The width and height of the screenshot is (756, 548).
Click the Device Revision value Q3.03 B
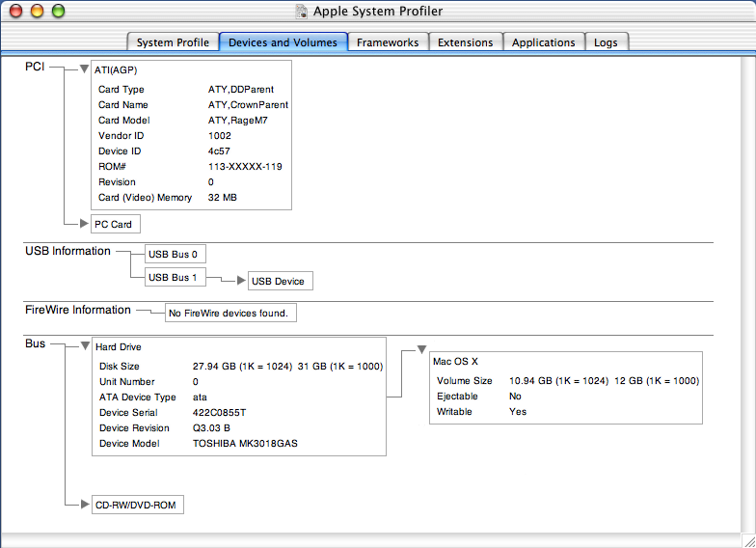pos(211,428)
